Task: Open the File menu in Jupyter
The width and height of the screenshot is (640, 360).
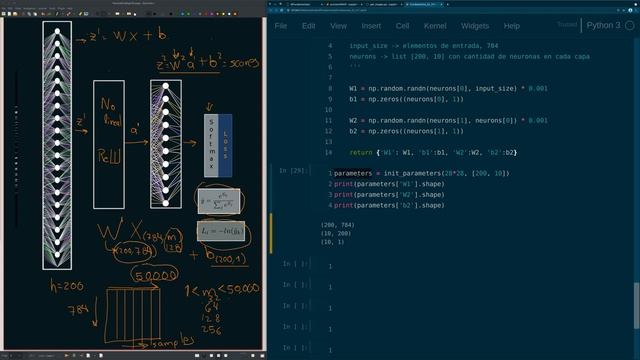Action: pos(281,26)
